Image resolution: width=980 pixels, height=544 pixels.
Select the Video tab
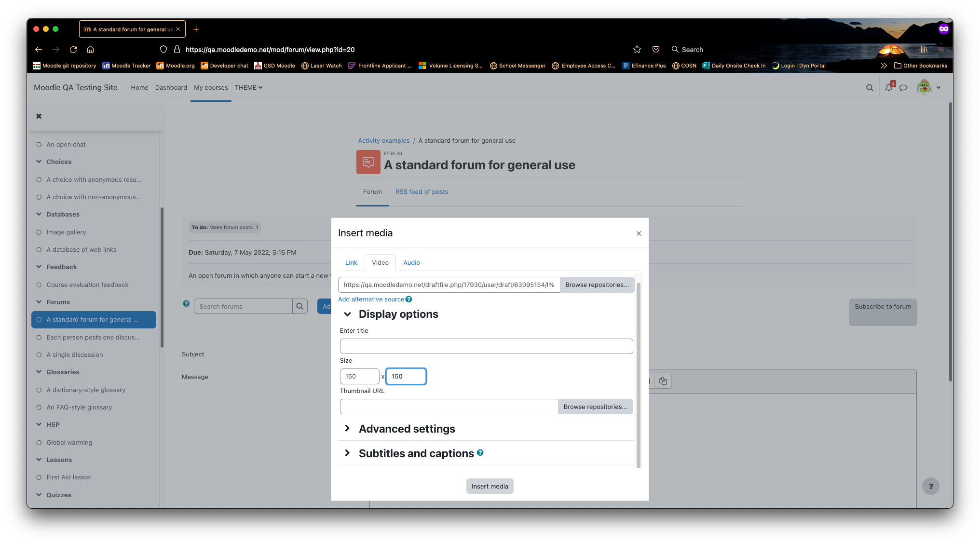[380, 263]
